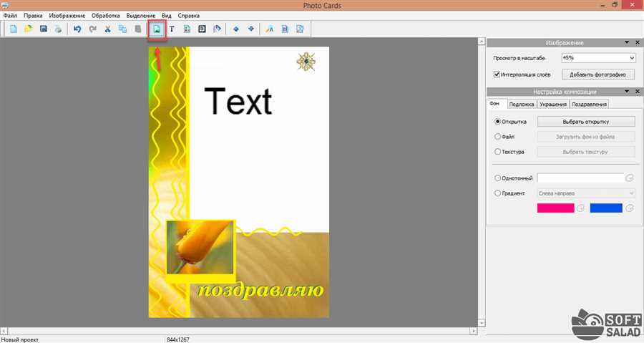The image size is (644, 343).
Task: Click the New project icon
Action: point(14,29)
